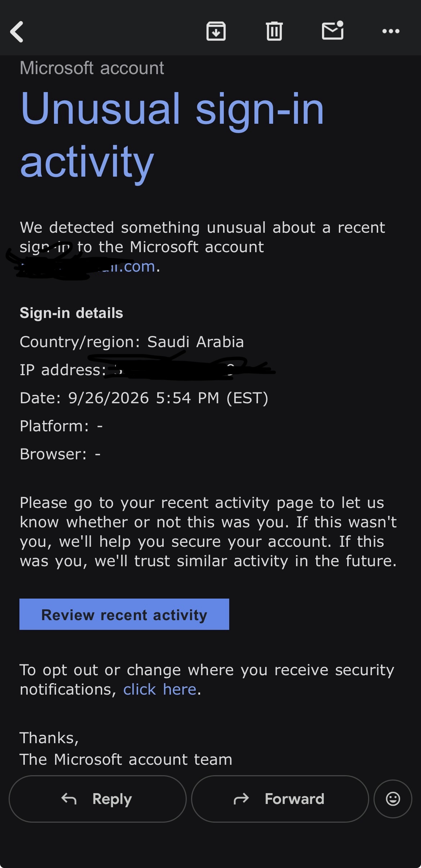Tap the Platform detail line
This screenshot has height=868, width=421.
[x=61, y=426]
